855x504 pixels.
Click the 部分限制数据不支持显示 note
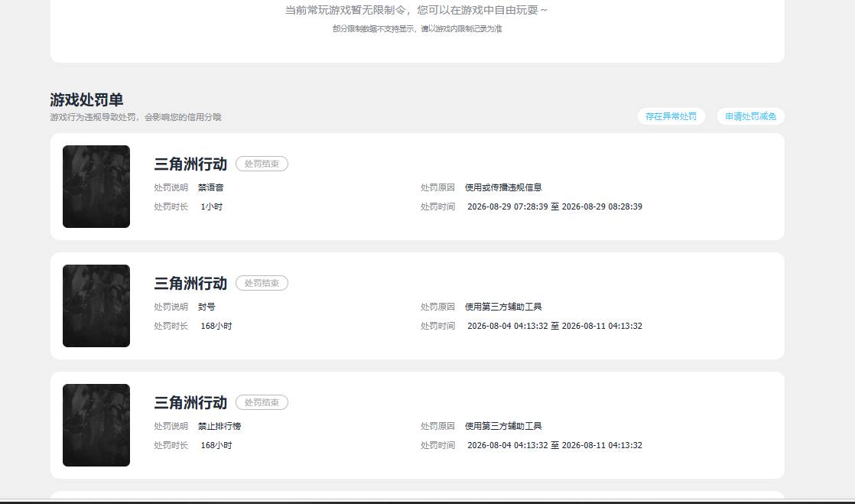417,29
